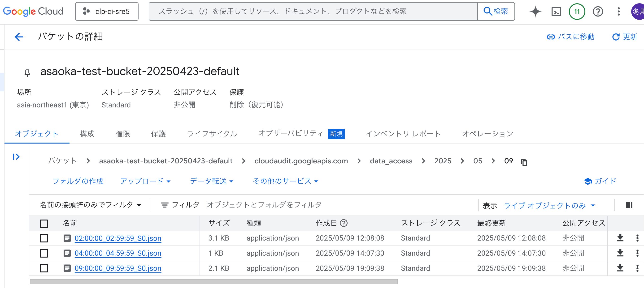The width and height of the screenshot is (644, 288).
Task: Focus the top resource search field
Action: tap(313, 12)
